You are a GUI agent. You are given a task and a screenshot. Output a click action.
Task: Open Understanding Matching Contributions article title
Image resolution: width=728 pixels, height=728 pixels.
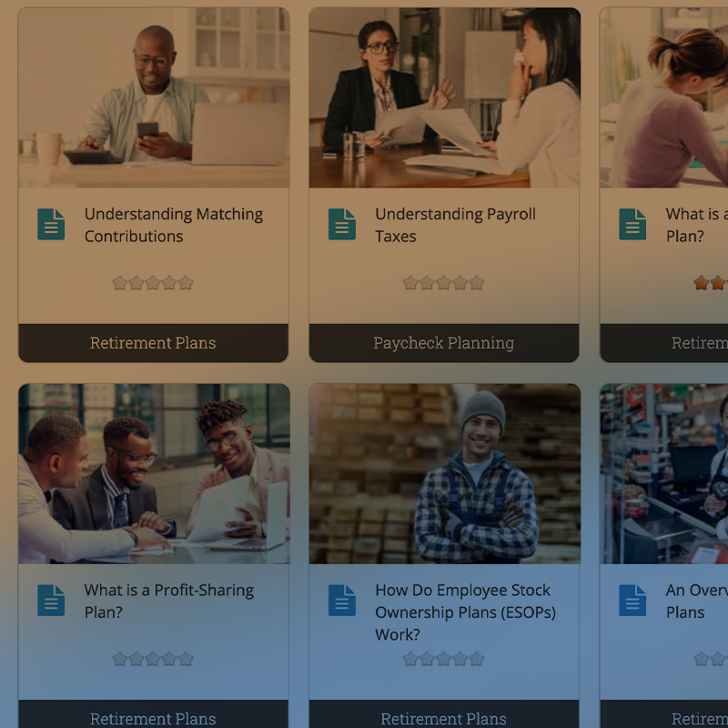174,225
